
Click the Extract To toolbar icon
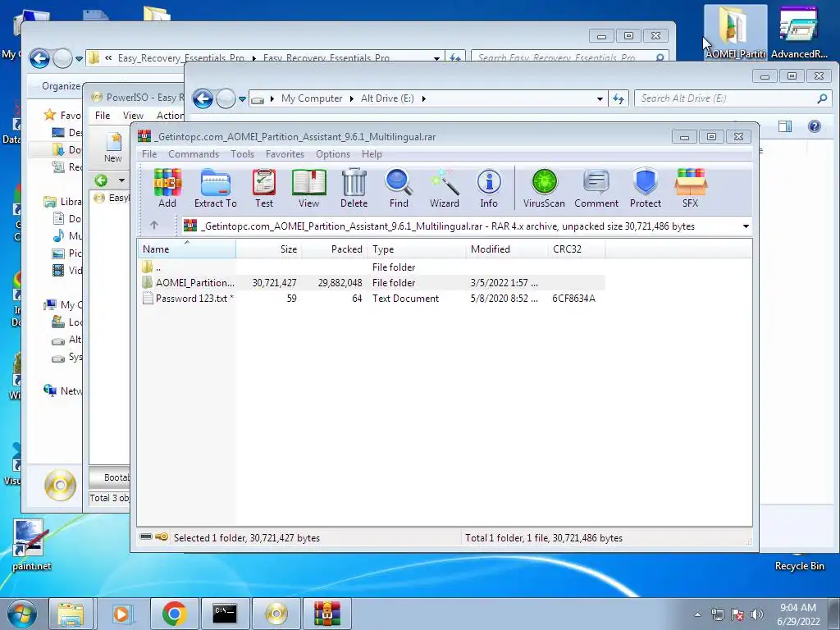pos(216,188)
